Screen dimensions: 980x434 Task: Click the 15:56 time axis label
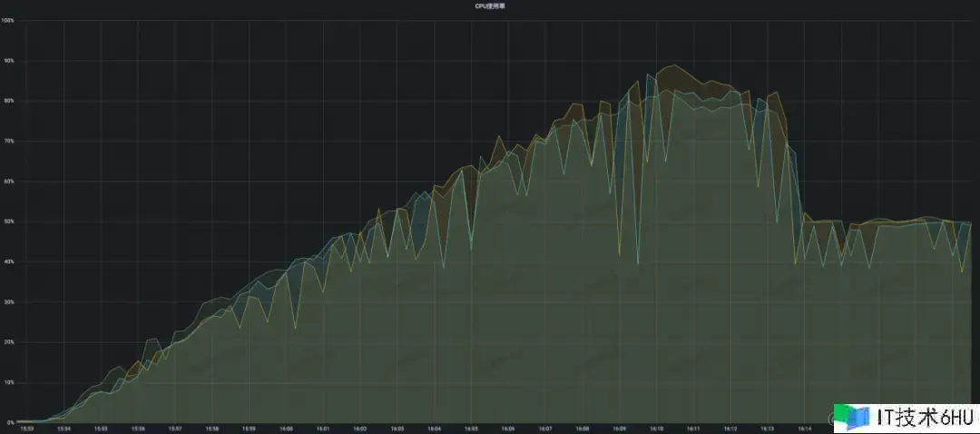(x=138, y=429)
